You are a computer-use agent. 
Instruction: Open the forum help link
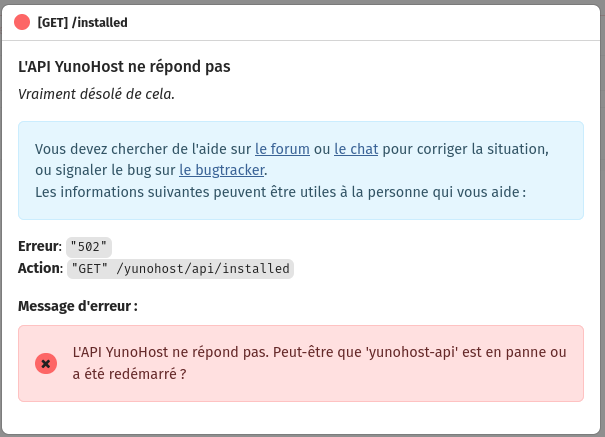tap(282, 149)
